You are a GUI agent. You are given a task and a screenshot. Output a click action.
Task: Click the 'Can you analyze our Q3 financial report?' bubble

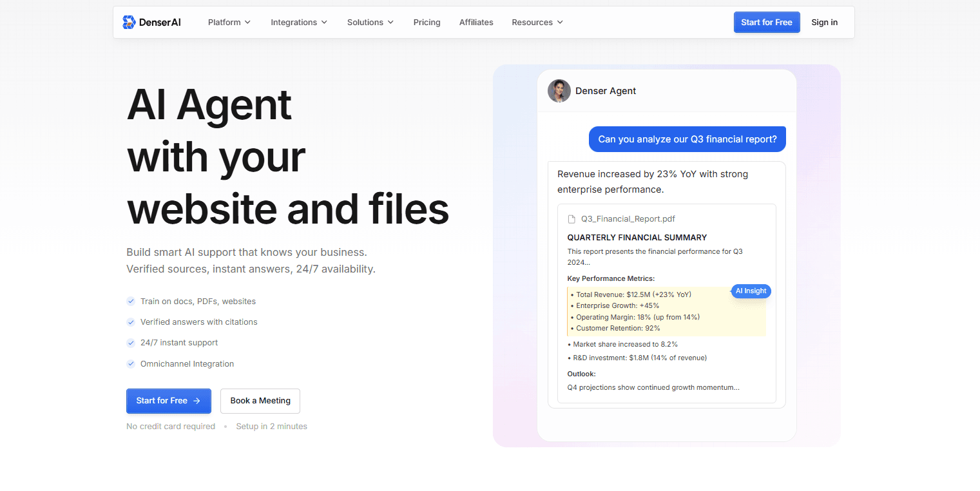[x=687, y=139]
